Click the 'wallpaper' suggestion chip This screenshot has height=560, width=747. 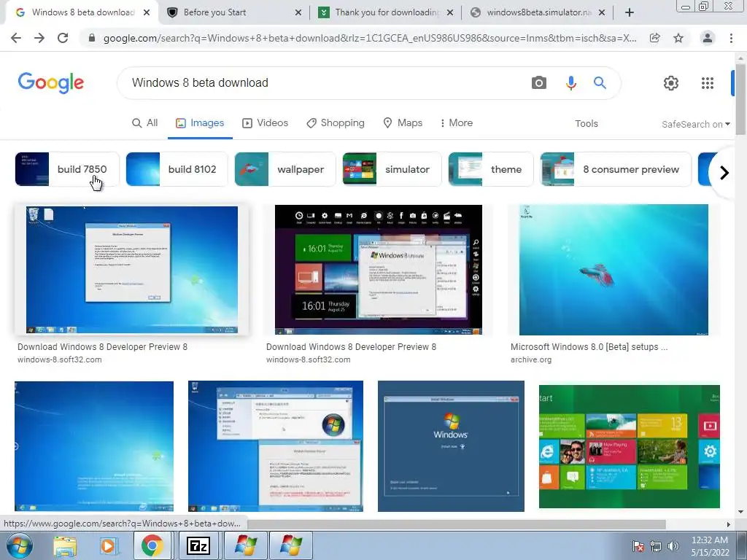(285, 169)
